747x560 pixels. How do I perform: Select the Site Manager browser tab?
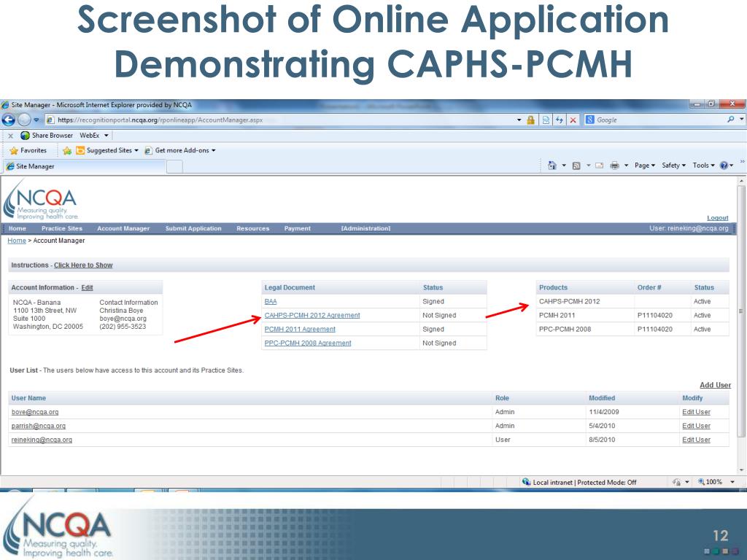click(85, 166)
